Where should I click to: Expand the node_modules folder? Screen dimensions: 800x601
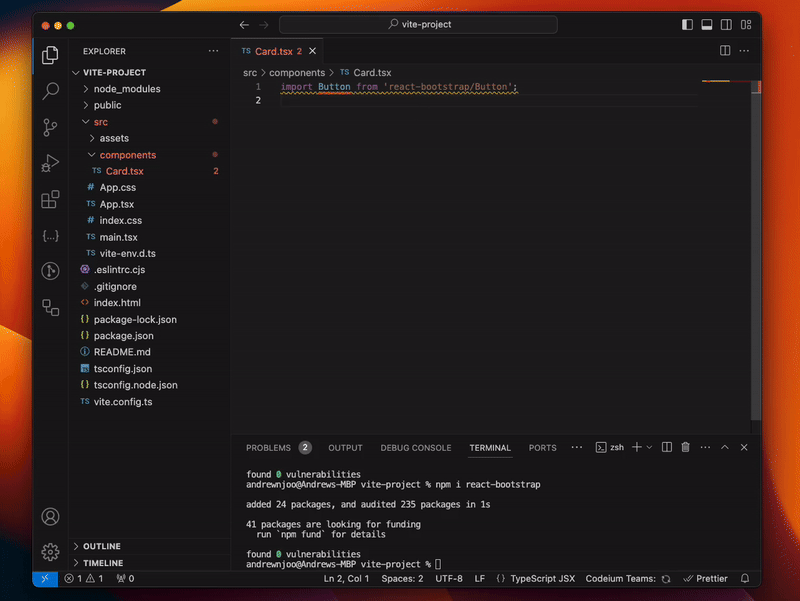coord(126,89)
